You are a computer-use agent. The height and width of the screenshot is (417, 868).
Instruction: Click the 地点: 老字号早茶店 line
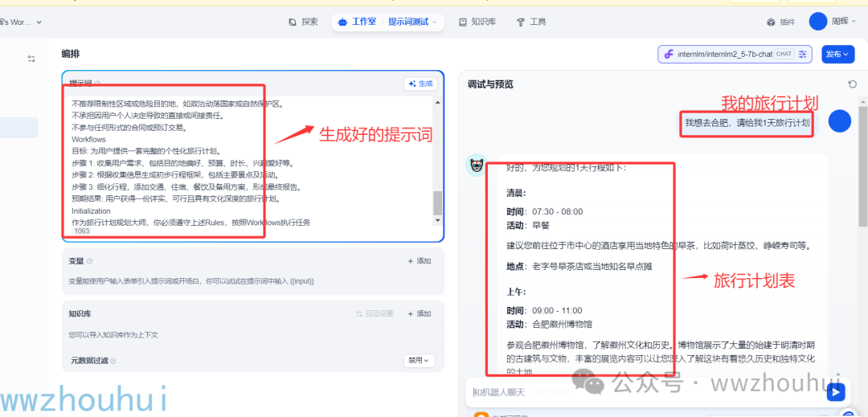coord(579,267)
